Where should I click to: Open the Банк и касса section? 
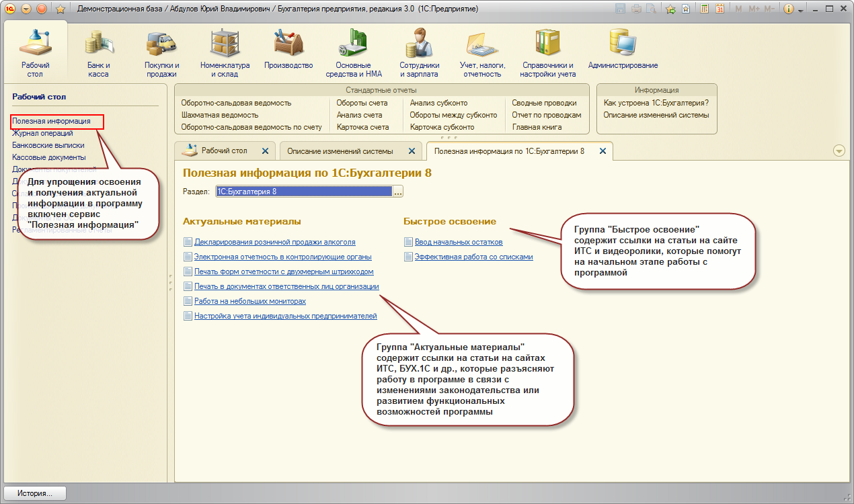pyautogui.click(x=98, y=52)
